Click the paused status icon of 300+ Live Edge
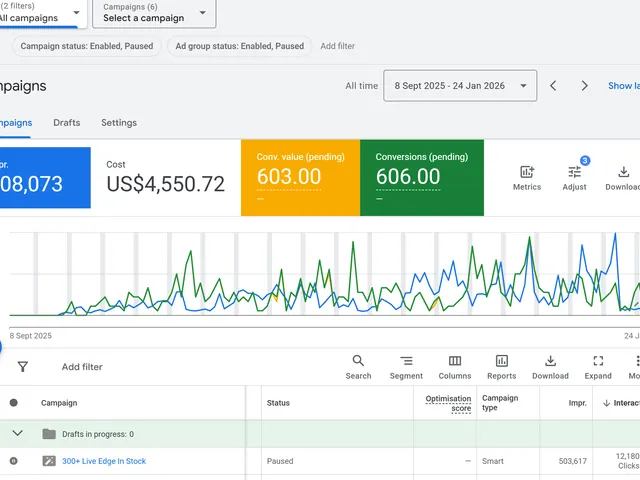640x480 pixels. 13,461
